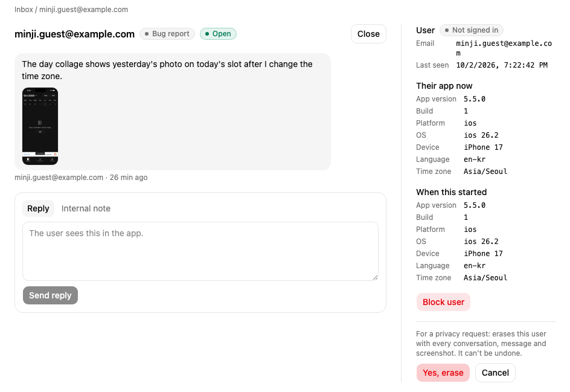
Task: Select the email value in User panel
Action: [x=504, y=48]
